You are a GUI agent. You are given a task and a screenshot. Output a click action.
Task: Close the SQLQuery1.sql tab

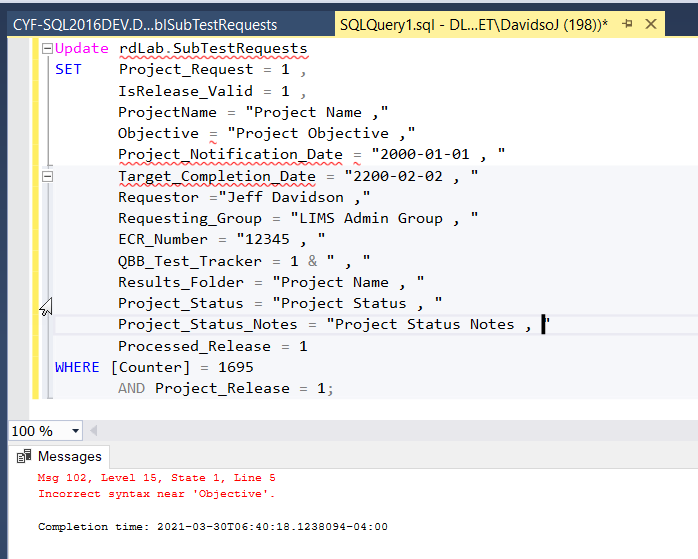[x=651, y=24]
